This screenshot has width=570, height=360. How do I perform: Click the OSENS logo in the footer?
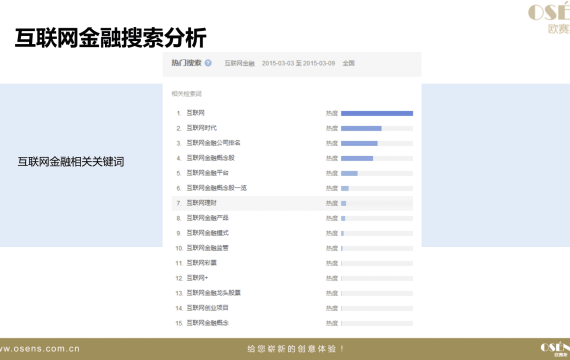click(x=555, y=349)
